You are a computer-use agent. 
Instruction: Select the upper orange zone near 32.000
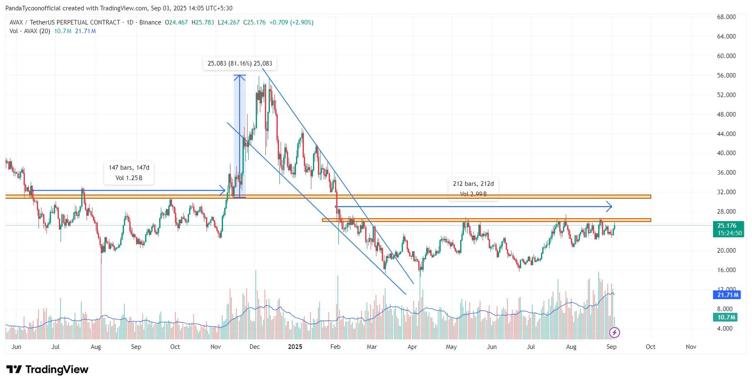point(328,196)
